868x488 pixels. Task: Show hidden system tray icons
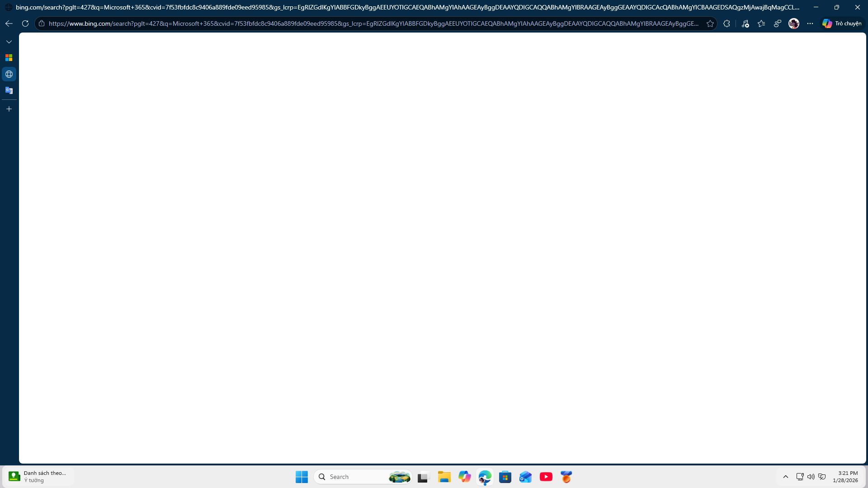coord(786,477)
